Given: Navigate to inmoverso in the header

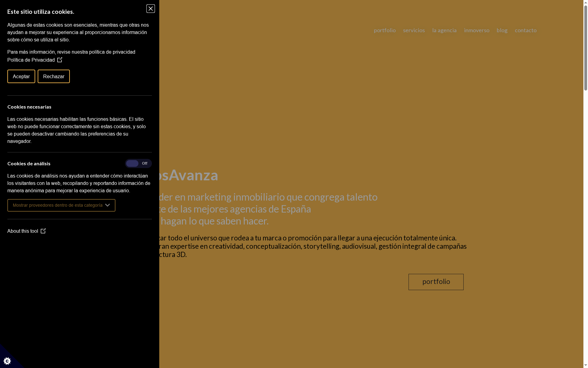Looking at the screenshot, I should click(x=477, y=30).
